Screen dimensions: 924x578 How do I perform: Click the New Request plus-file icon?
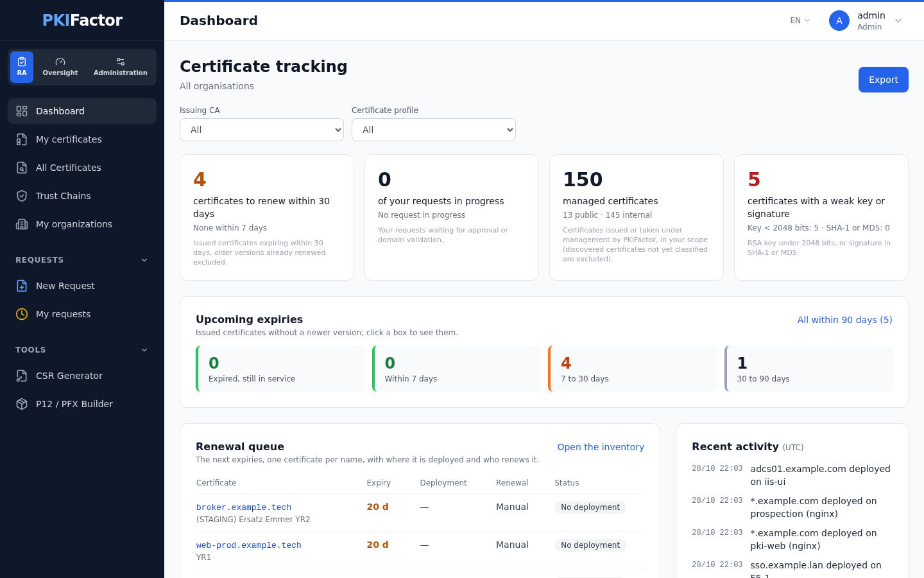point(22,286)
